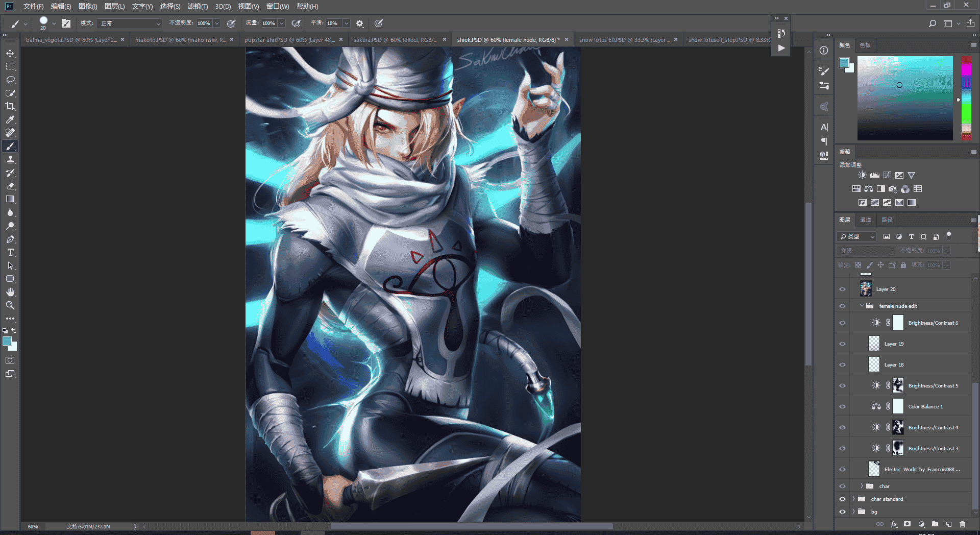This screenshot has width=980, height=535.
Task: Click the Brightness/Contrast adjustment icon
Action: (x=862, y=175)
